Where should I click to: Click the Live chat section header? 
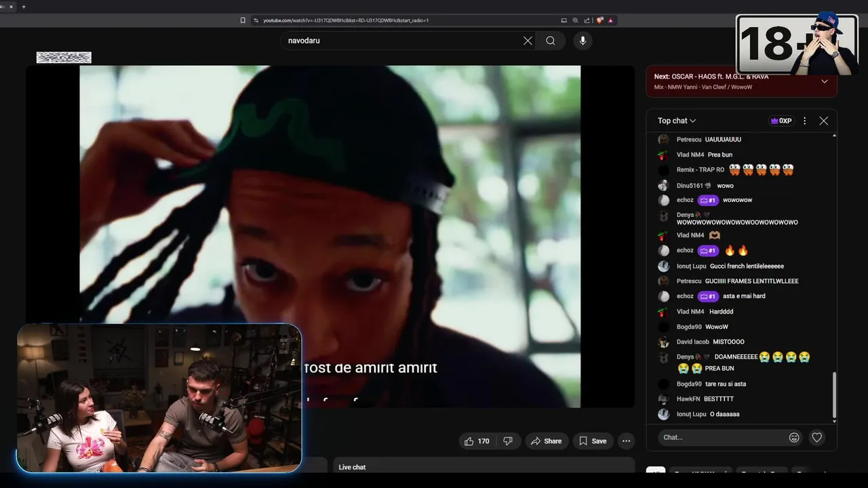pyautogui.click(x=352, y=467)
